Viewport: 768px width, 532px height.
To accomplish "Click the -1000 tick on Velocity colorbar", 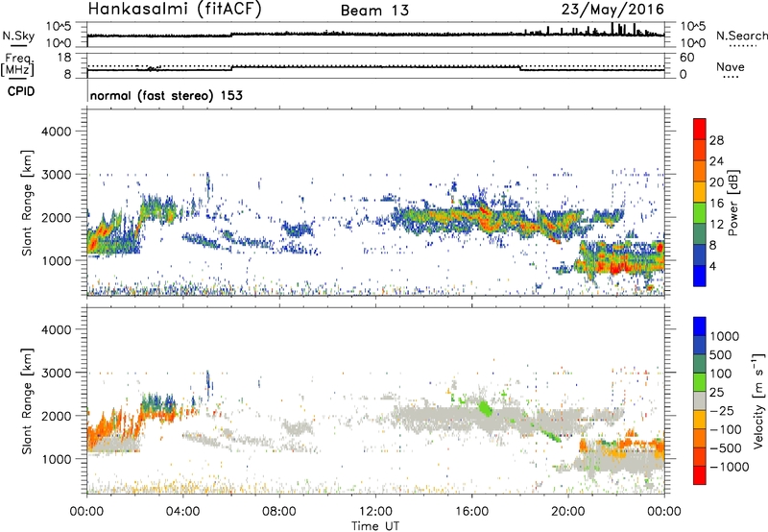I will click(730, 467).
